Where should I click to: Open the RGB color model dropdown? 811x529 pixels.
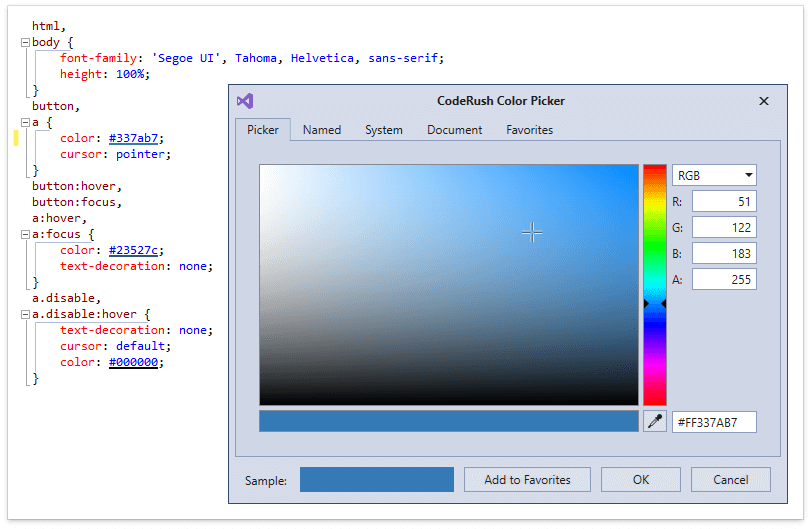pos(714,176)
